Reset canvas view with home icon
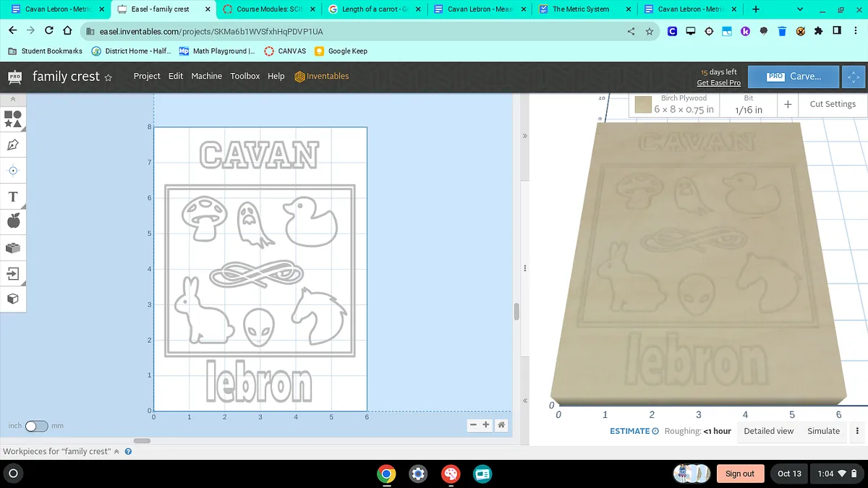 501,425
